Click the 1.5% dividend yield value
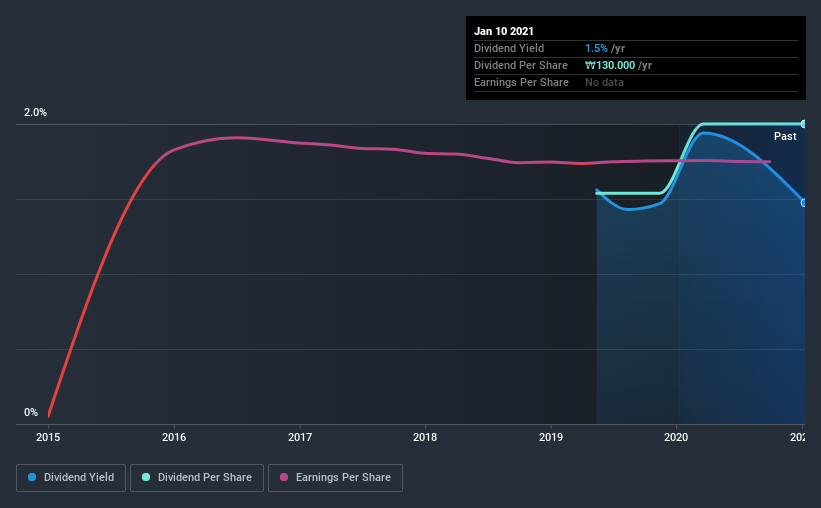 tap(596, 49)
